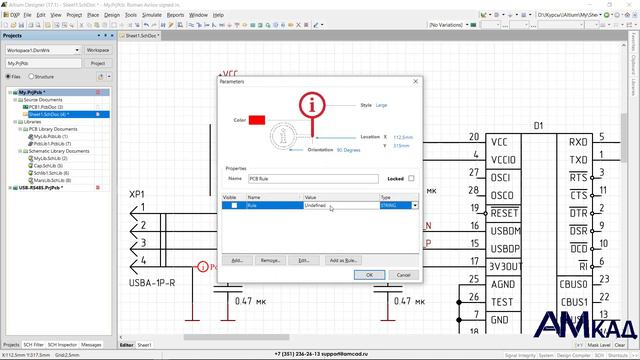640x360 pixels.
Task: Open the Simulate menu
Action: click(x=152, y=15)
